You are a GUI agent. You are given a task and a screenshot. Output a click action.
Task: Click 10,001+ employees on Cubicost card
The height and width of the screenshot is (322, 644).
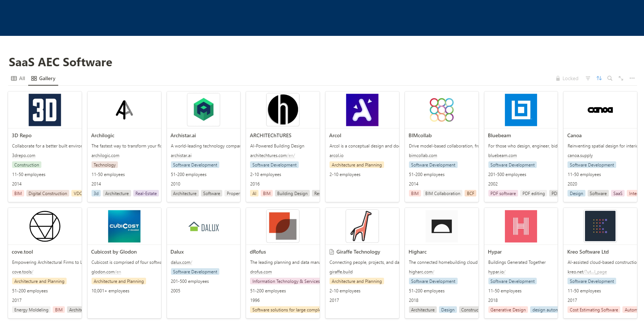(110, 291)
